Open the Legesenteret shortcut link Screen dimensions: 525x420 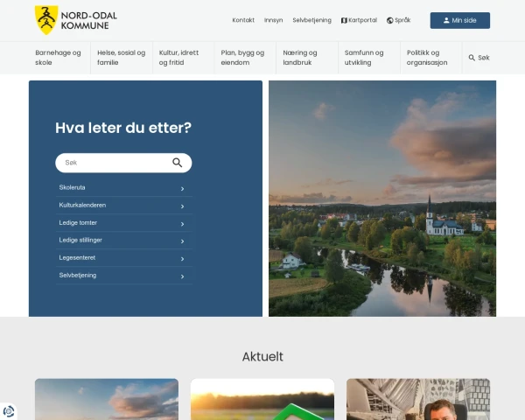pyautogui.click(x=124, y=258)
